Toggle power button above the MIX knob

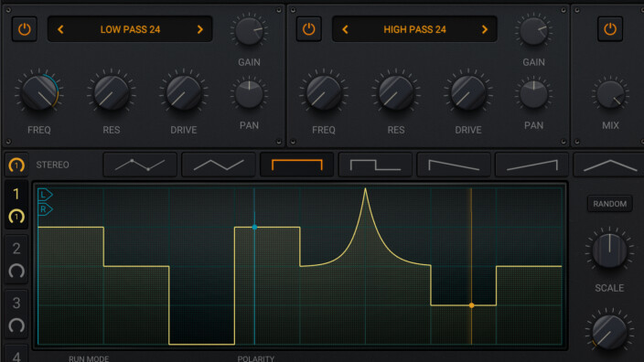[x=610, y=29]
